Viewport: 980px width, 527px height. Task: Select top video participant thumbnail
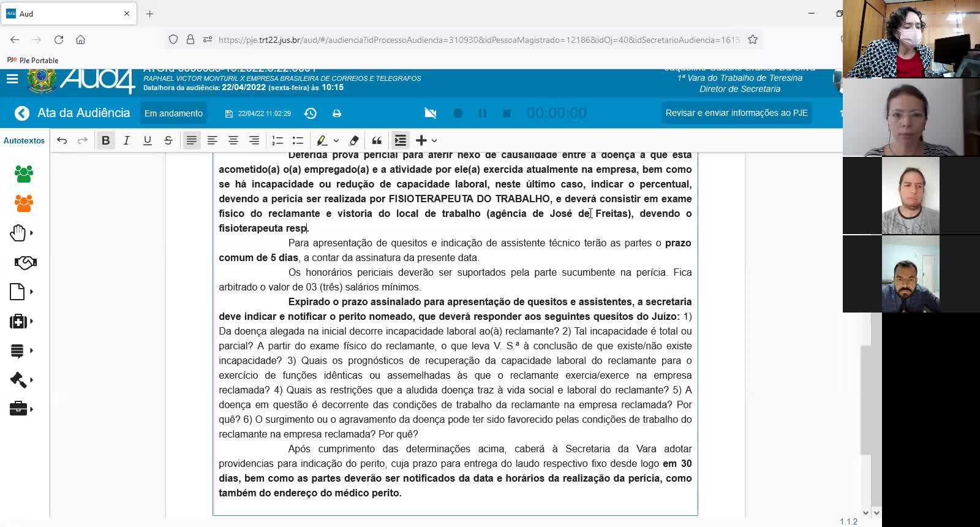(911, 39)
